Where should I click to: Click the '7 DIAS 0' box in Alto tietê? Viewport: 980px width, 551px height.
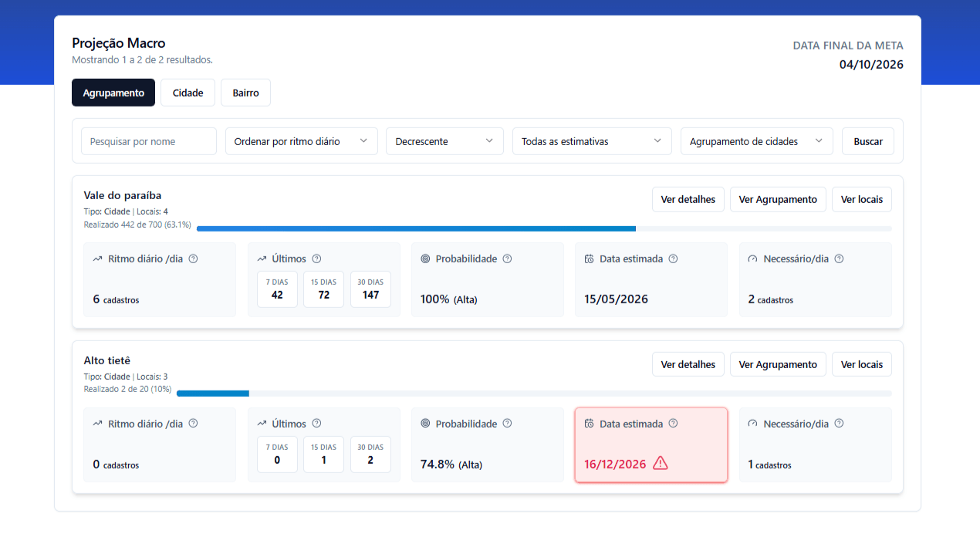pyautogui.click(x=277, y=455)
